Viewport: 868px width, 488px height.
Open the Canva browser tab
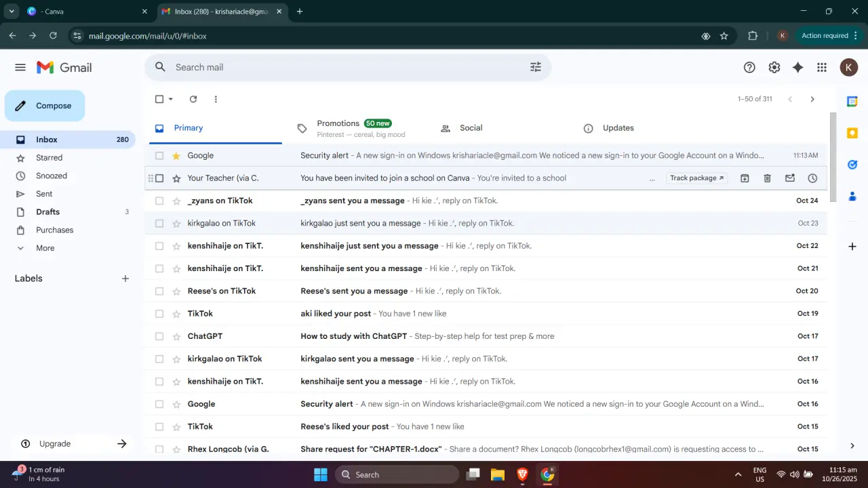(x=88, y=12)
